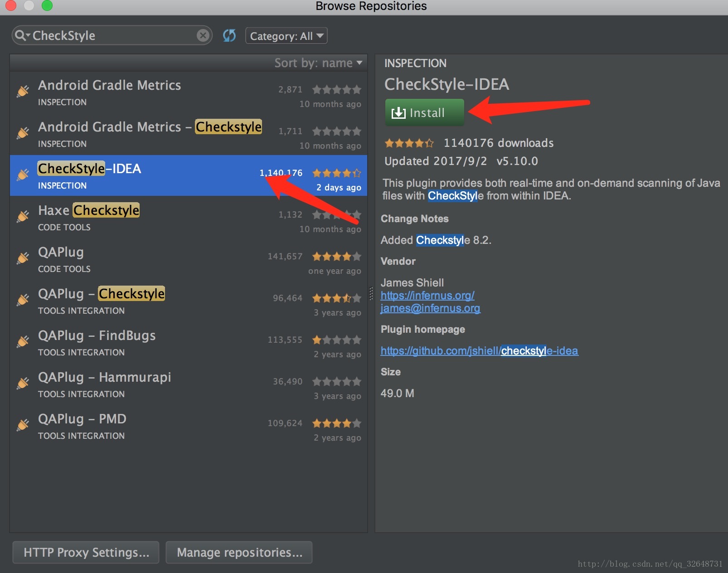Click the 'Added Checkstyle 8.2.' change note
The width and height of the screenshot is (728, 573).
tap(436, 240)
